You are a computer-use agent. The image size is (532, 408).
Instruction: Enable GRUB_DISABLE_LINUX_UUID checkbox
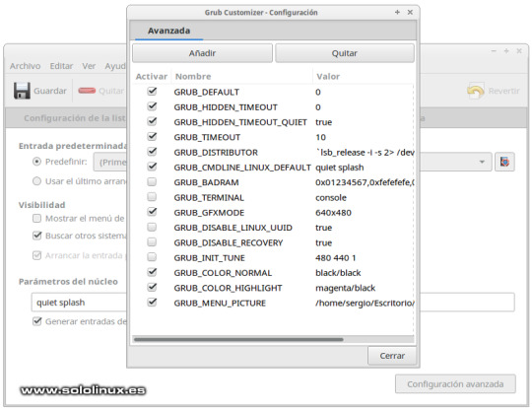tap(152, 227)
